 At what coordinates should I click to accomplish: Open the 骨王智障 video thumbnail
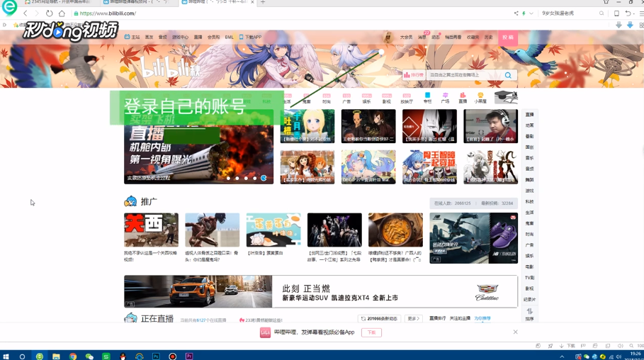coord(429,167)
